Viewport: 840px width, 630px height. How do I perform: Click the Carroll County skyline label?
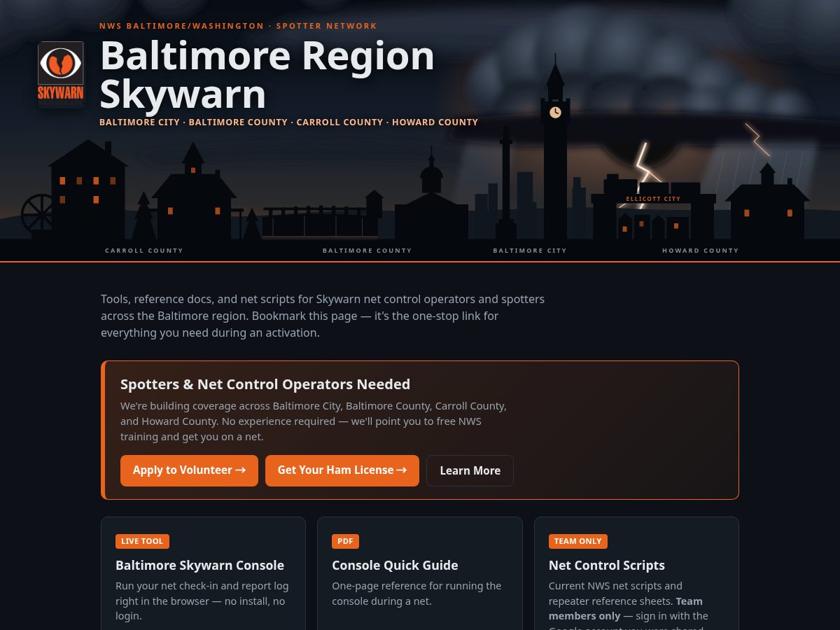(x=144, y=251)
